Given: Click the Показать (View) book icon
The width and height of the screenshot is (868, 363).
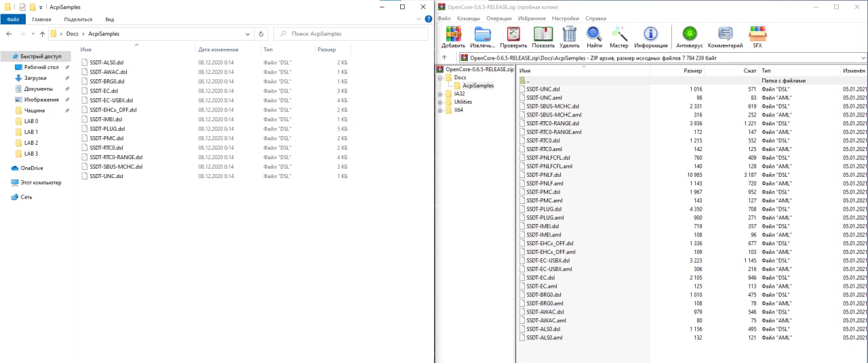Looking at the screenshot, I should tap(543, 34).
